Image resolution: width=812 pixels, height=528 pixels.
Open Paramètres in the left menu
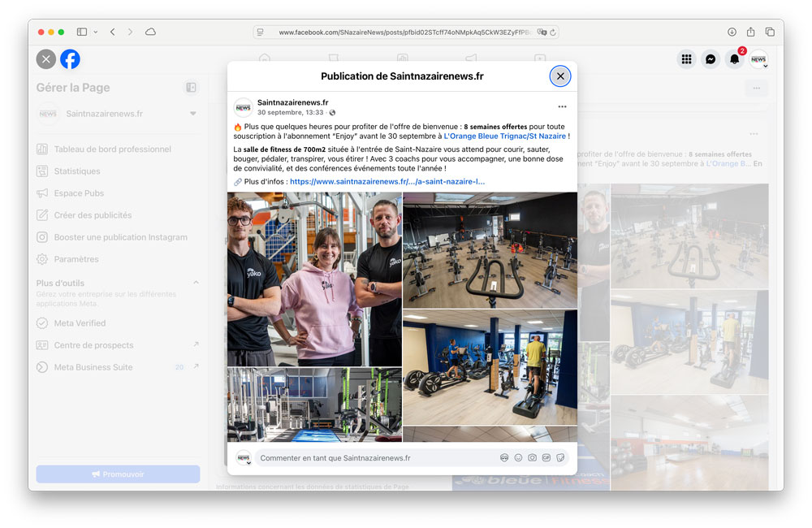coord(76,259)
